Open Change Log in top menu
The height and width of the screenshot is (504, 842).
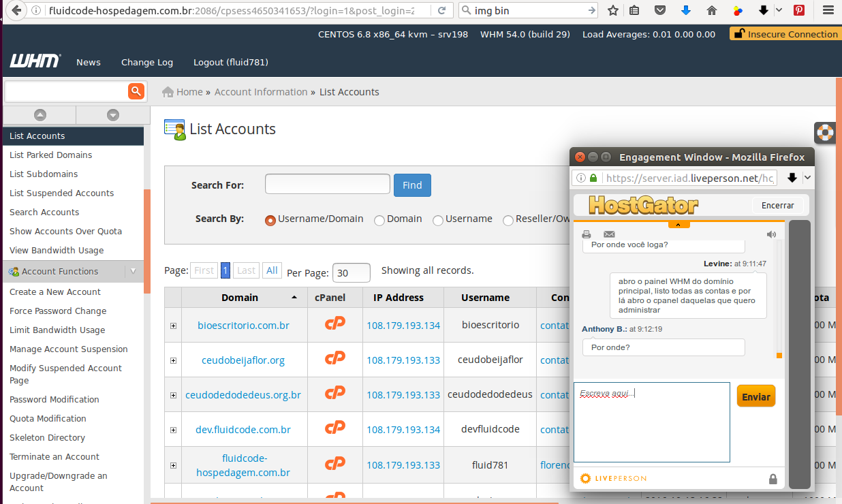point(147,62)
